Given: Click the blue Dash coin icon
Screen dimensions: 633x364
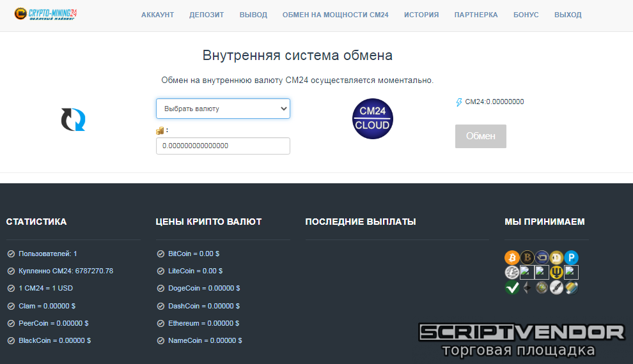Looking at the screenshot, I should coord(542,257).
